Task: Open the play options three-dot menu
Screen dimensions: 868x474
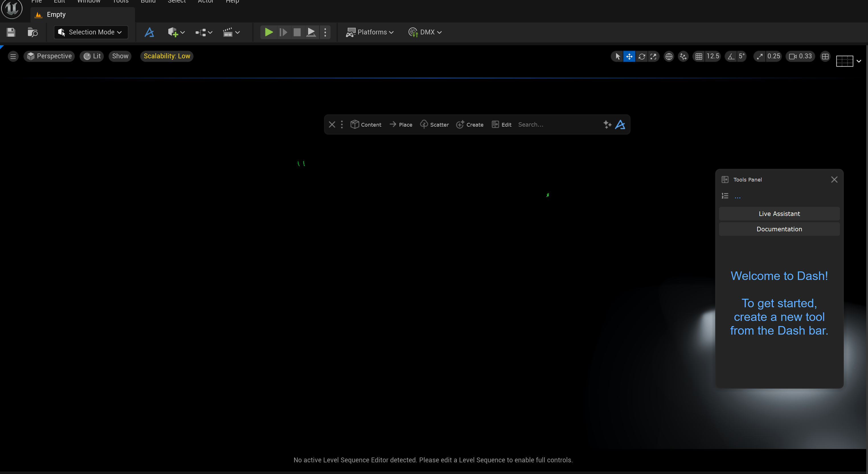Action: click(325, 32)
